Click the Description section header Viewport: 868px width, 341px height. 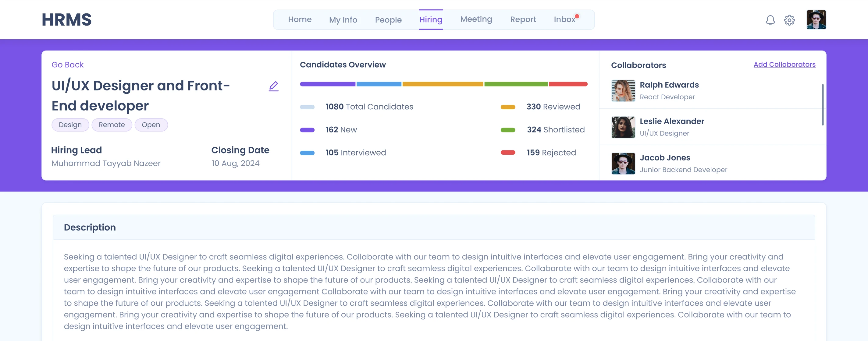coord(434,227)
